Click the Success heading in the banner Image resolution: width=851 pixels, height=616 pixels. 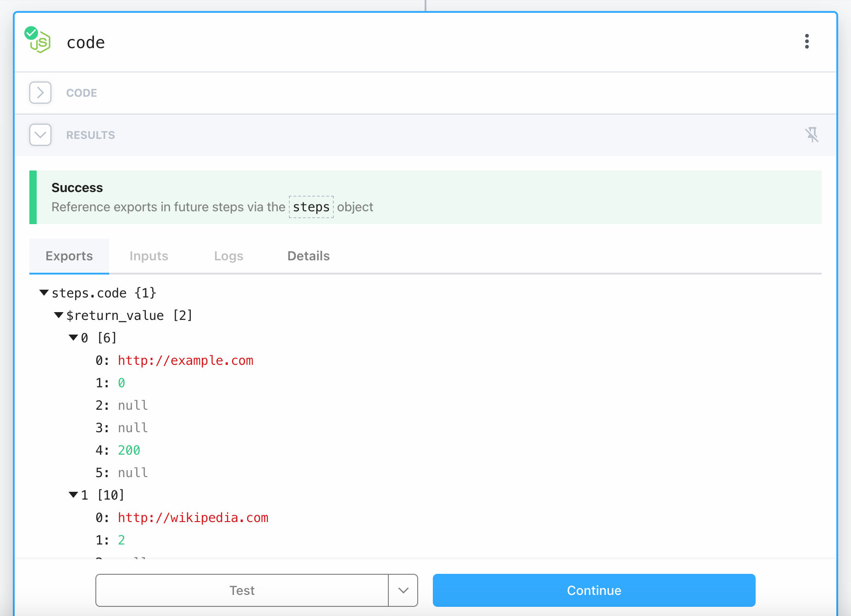coord(77,187)
